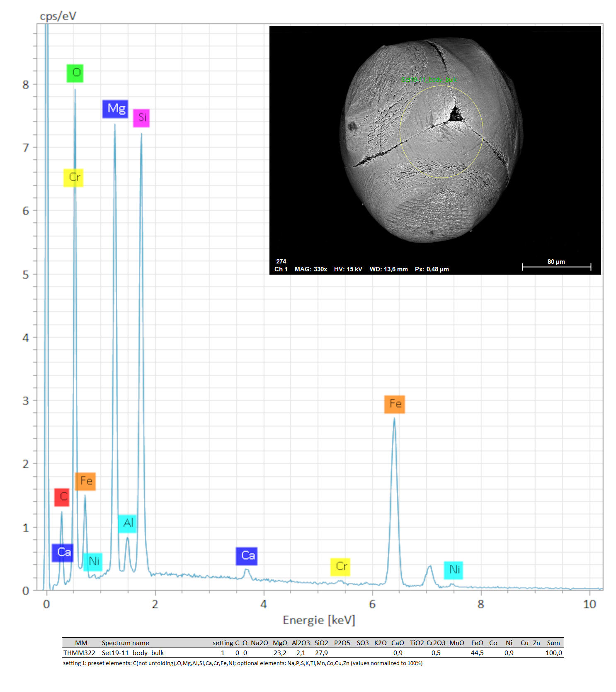Click the Energie [keV] axis title
This screenshot has width=616, height=692.
pos(319,620)
